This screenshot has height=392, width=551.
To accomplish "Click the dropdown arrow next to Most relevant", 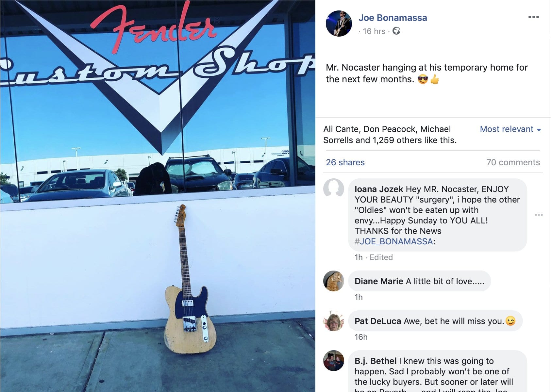I will coord(539,130).
